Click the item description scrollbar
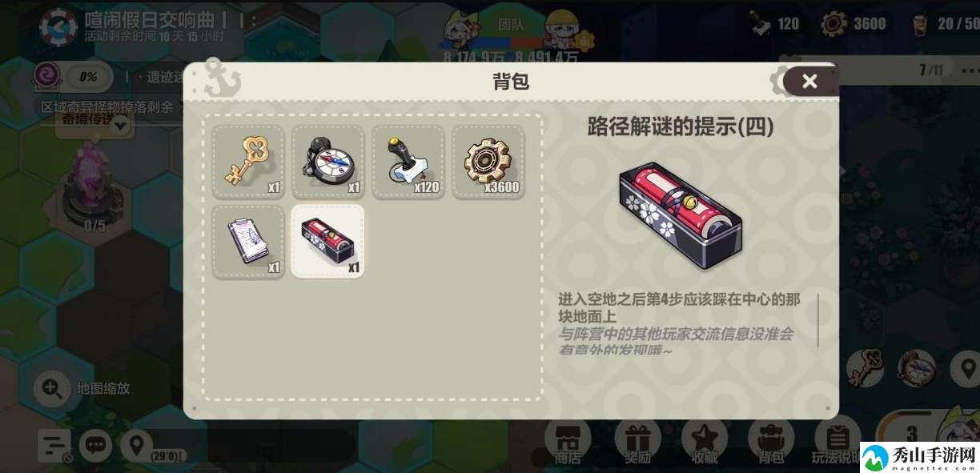The width and height of the screenshot is (980, 473). [817, 320]
